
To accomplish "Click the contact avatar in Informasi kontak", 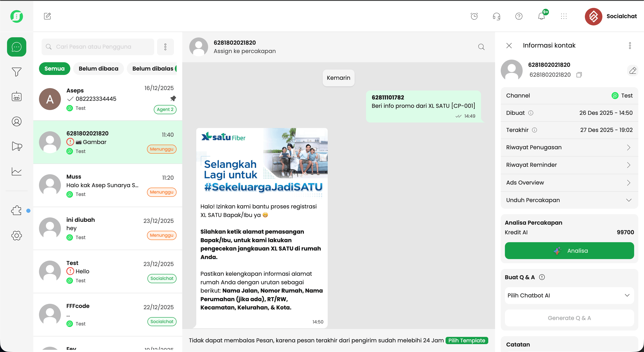I will [x=511, y=70].
